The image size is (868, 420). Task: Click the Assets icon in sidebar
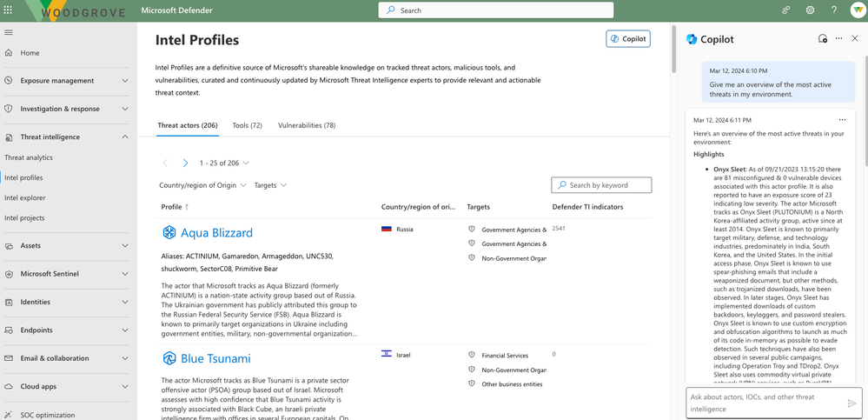pos(9,245)
